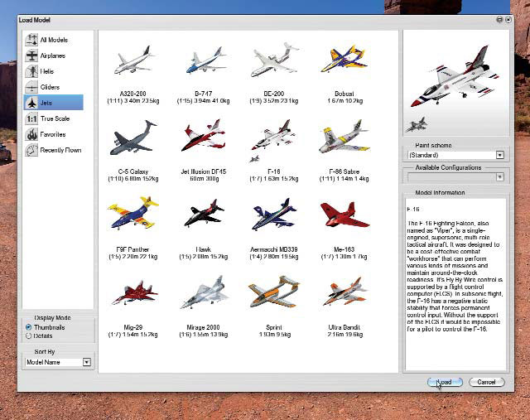Open the True Scale 1:1 icon

31,118
